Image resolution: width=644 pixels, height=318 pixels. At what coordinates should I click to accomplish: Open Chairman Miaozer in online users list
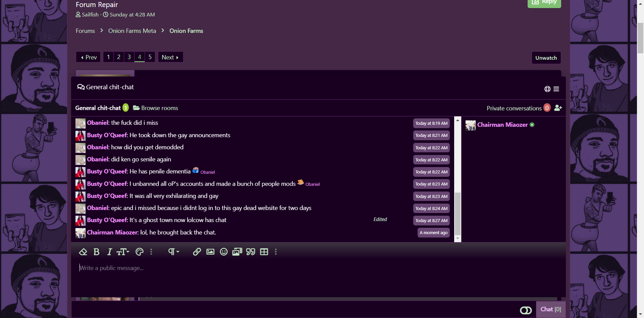(502, 125)
